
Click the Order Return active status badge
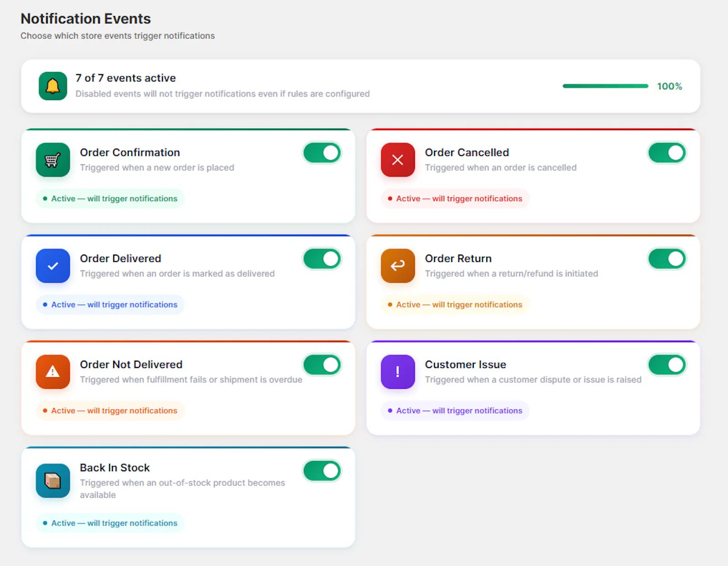pos(455,305)
